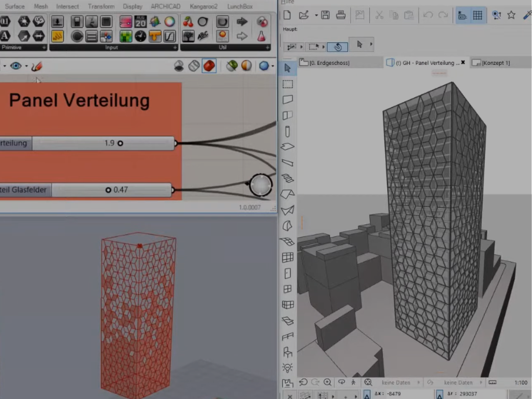This screenshot has width=532, height=399.
Task: Expand the Input panel using its plus
Action: point(175,47)
